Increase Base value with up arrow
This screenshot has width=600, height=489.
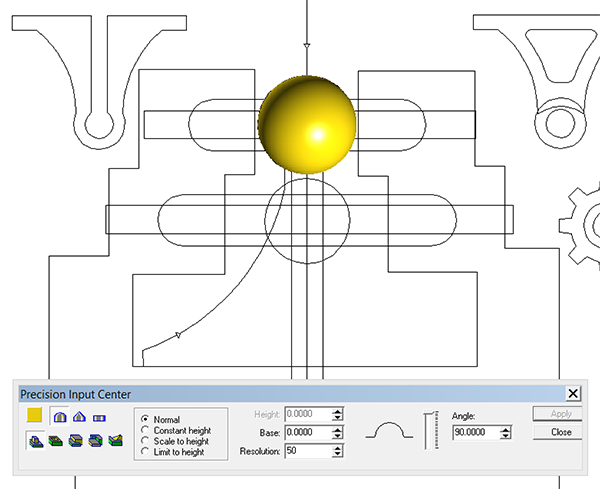pos(337,430)
